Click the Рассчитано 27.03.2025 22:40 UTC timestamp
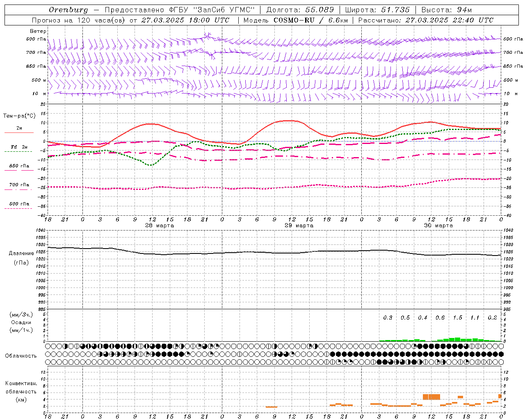Viewport: 525px width, 420px height. (x=426, y=20)
